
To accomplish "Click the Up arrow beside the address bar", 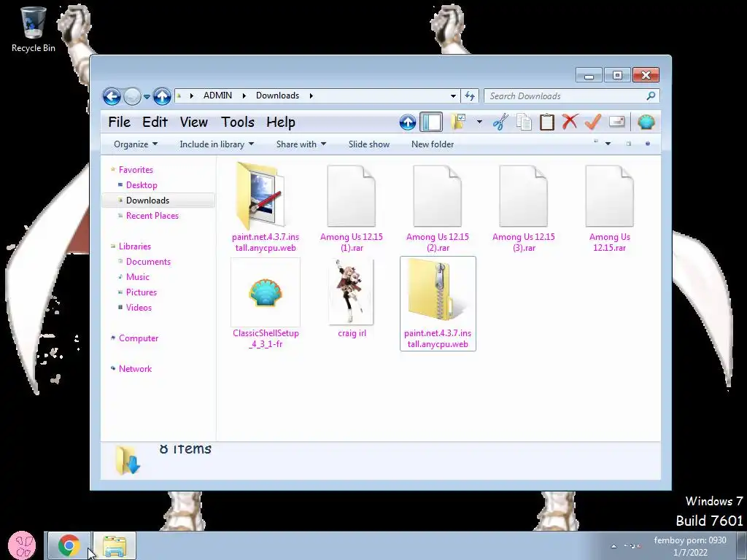I will [x=162, y=97].
